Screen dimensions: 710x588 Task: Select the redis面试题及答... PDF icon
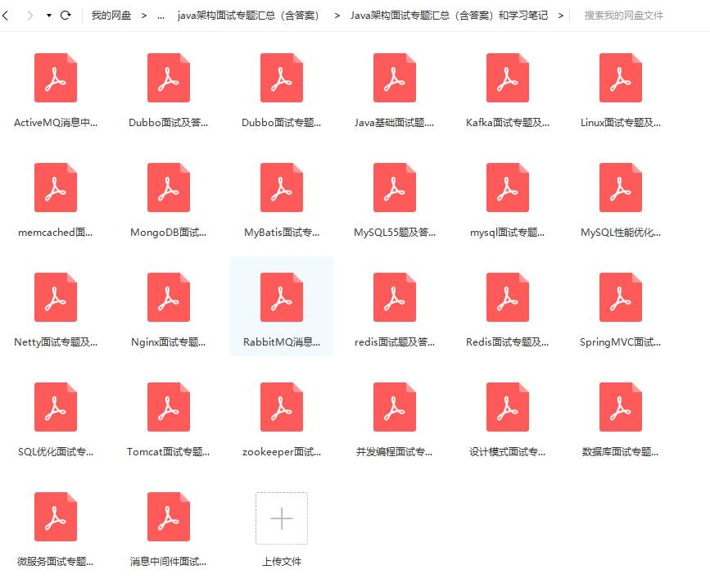coord(395,297)
